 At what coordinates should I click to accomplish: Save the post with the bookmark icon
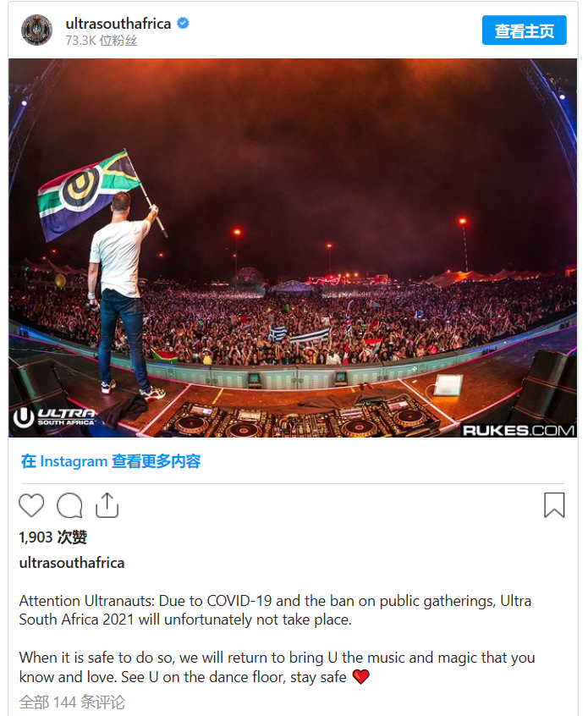pos(554,505)
